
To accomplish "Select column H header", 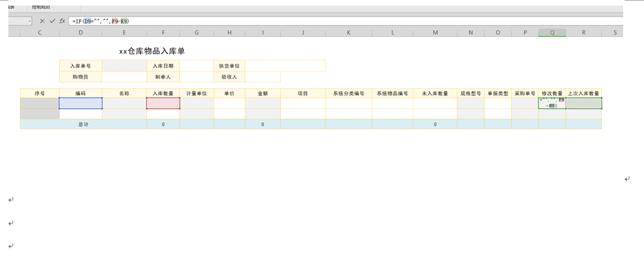I will tap(230, 33).
